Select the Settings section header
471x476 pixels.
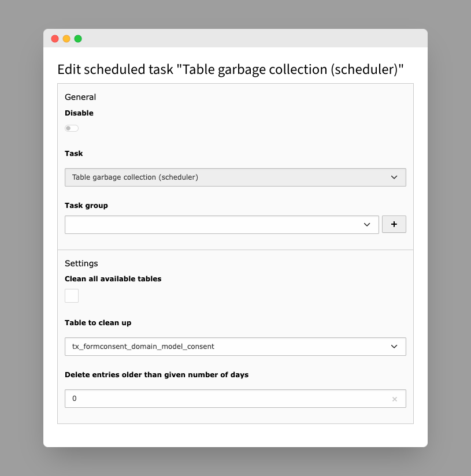pyautogui.click(x=81, y=263)
